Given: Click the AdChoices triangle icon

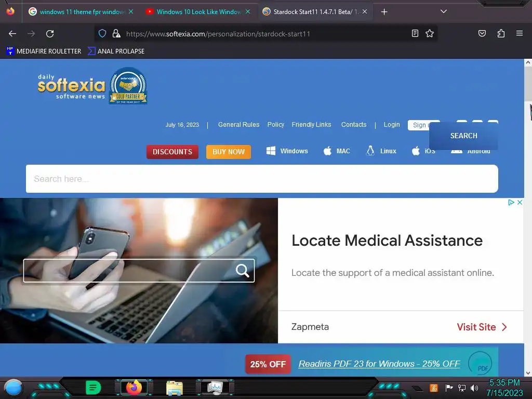Looking at the screenshot, I should (511, 202).
